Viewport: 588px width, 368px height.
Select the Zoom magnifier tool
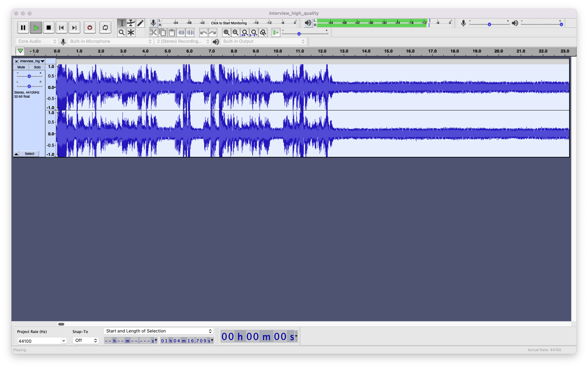pos(122,32)
